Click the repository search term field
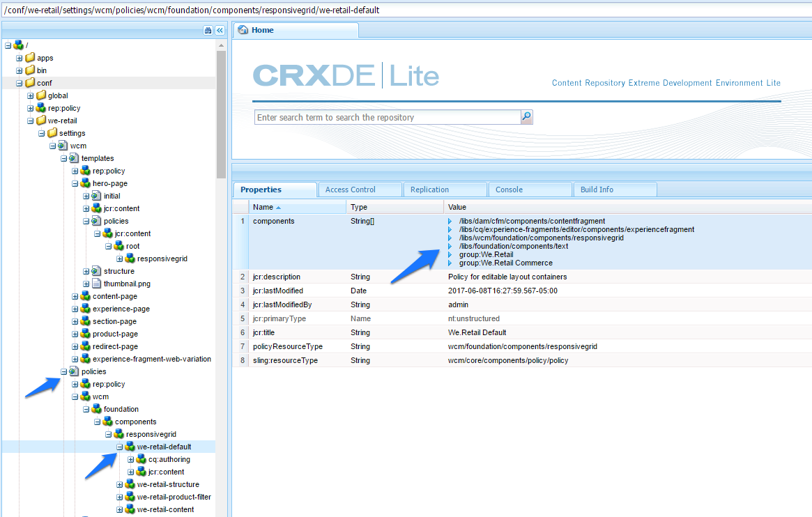Screen dimensions: 812x517 pos(388,118)
